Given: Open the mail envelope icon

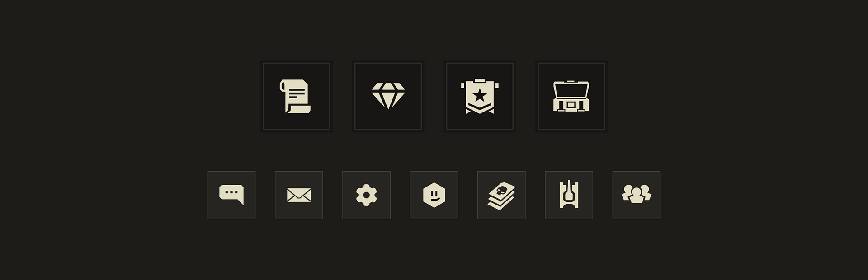Looking at the screenshot, I should coord(299,195).
